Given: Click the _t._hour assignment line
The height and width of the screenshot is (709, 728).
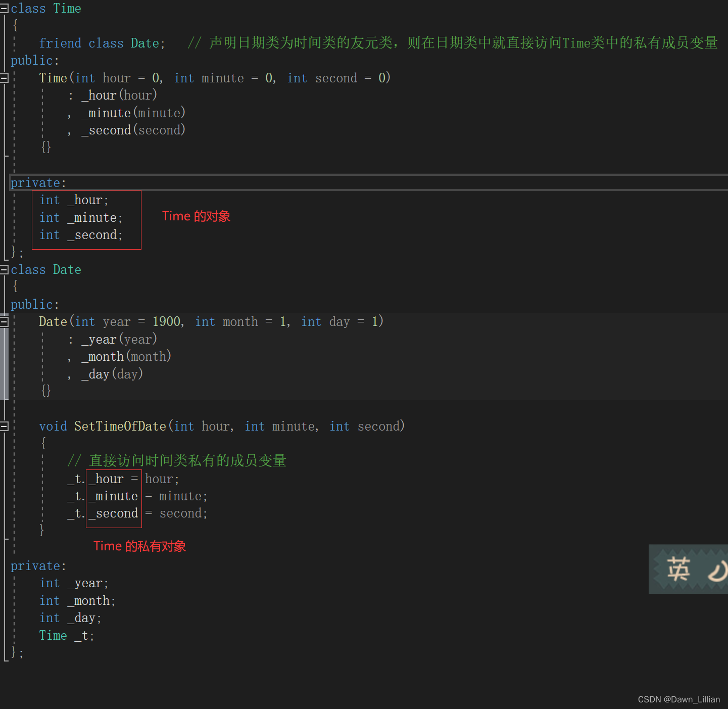Looking at the screenshot, I should click(x=123, y=479).
